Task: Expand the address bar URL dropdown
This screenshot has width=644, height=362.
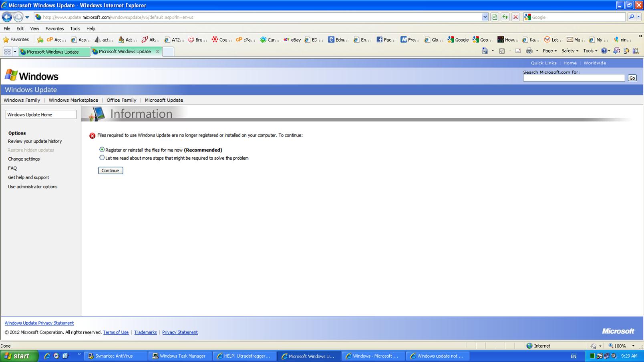Action: click(x=485, y=17)
